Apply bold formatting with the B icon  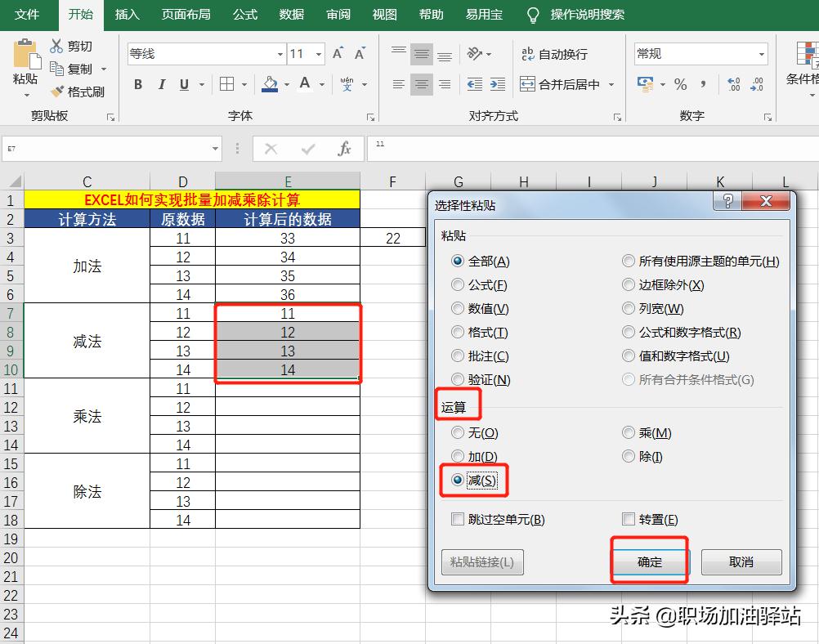pyautogui.click(x=137, y=84)
